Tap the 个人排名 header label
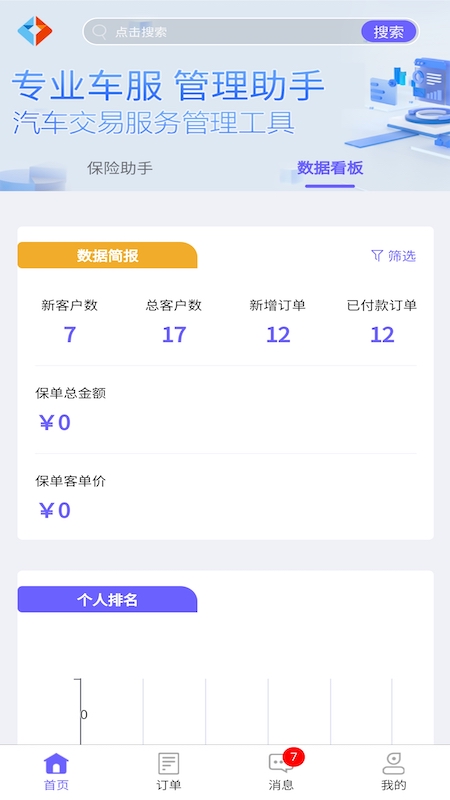The image size is (450, 800). pos(108,599)
